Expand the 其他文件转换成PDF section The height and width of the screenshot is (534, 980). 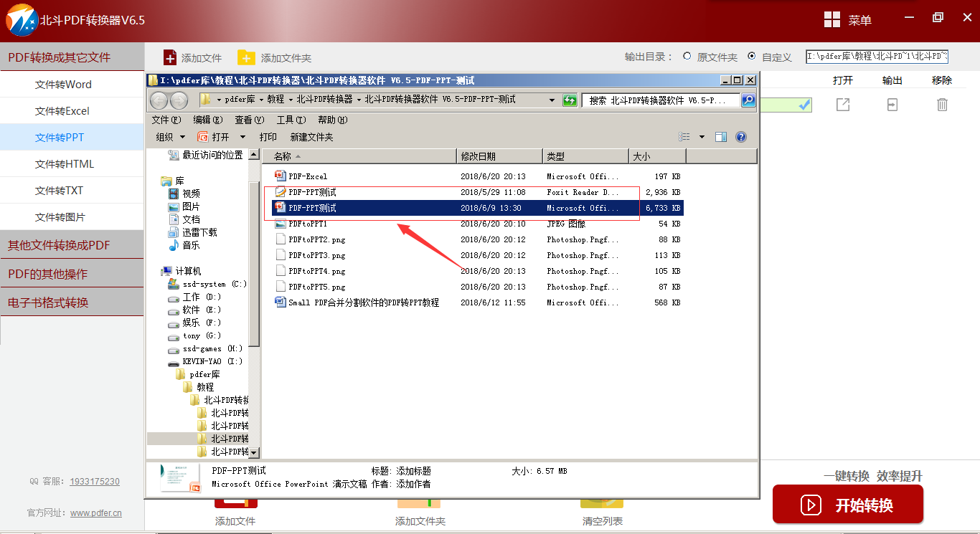coord(72,245)
